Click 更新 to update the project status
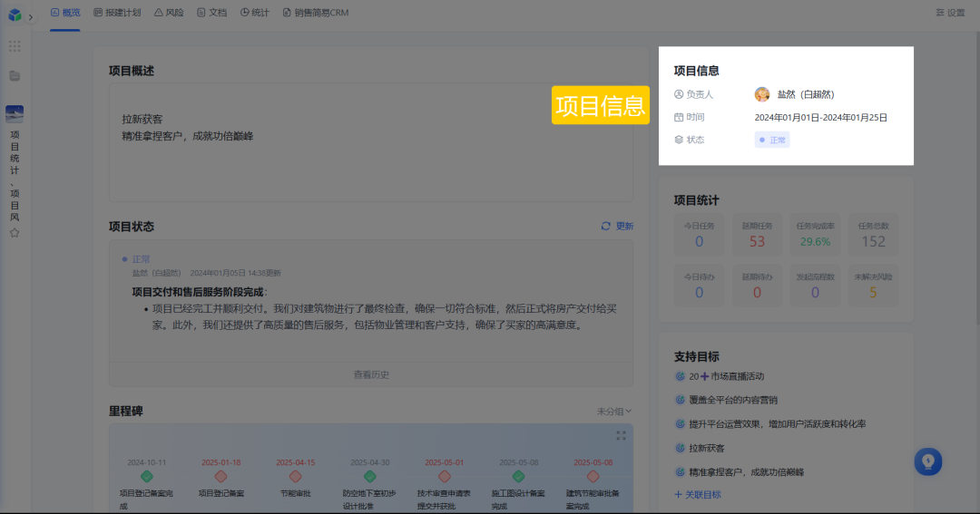 pos(618,226)
